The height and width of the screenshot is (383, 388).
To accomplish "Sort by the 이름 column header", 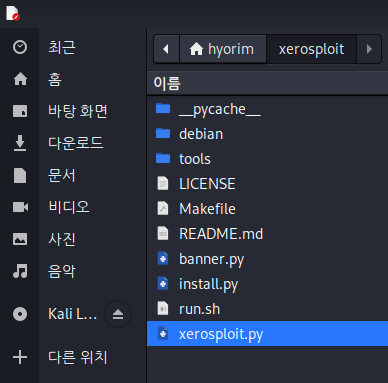I will tap(267, 83).
